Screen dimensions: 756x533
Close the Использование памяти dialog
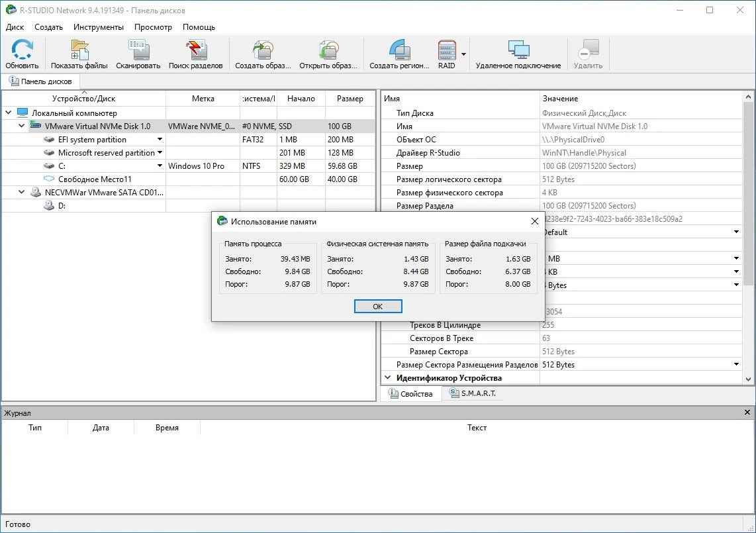point(535,221)
